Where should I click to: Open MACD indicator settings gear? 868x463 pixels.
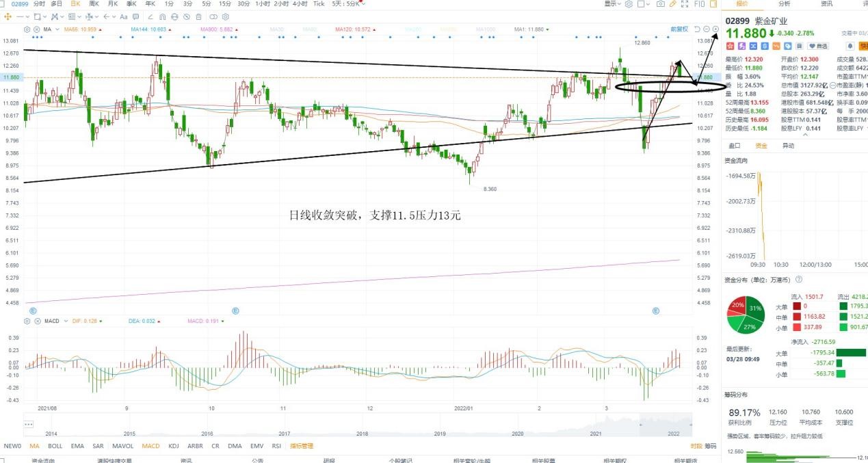pyautogui.click(x=27, y=320)
